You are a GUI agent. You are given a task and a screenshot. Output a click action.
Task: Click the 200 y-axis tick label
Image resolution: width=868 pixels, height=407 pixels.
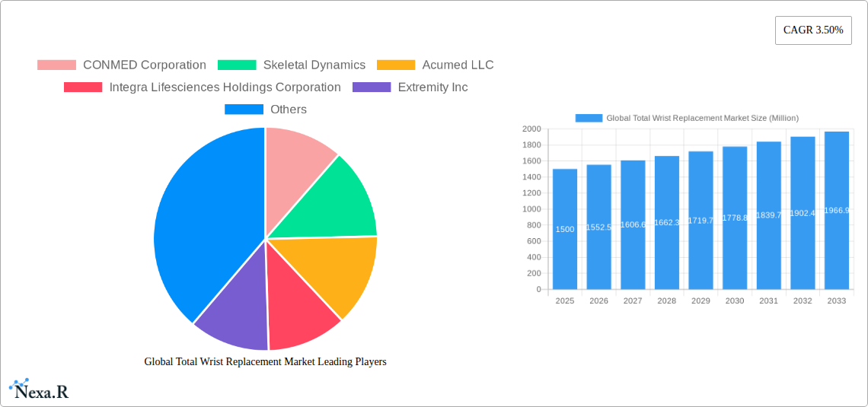point(534,273)
